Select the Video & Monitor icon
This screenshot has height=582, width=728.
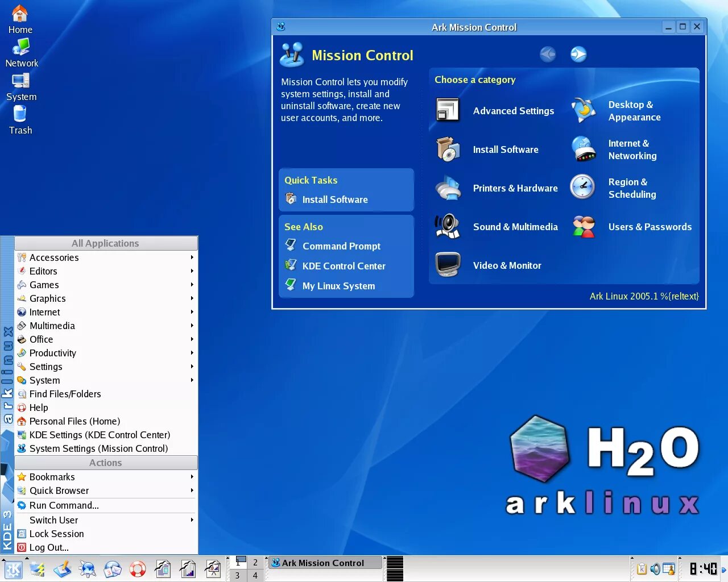(448, 265)
